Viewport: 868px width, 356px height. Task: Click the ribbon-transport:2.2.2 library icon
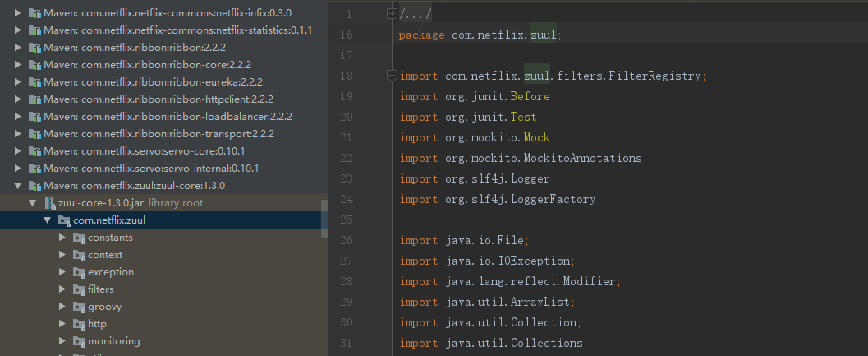(x=34, y=134)
